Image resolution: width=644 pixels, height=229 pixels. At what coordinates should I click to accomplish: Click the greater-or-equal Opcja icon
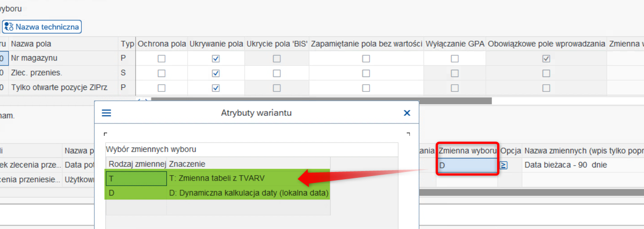pyautogui.click(x=504, y=165)
